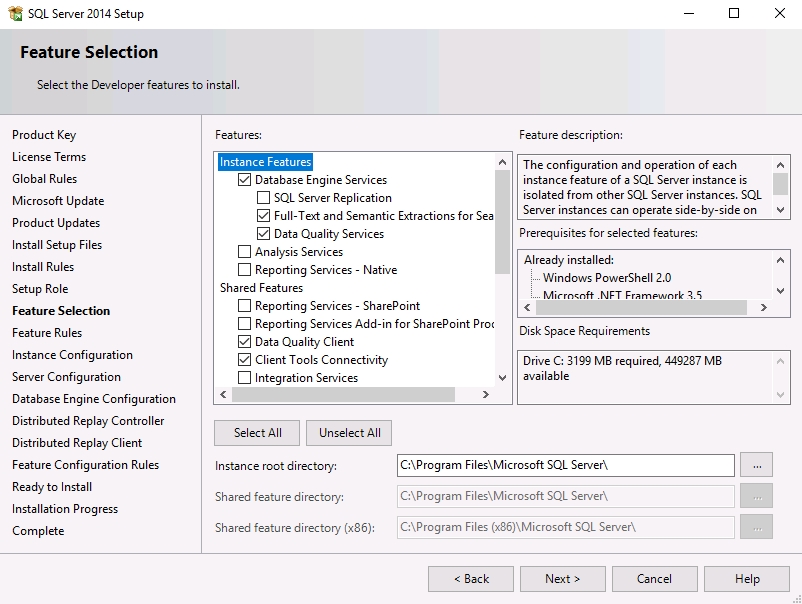The width and height of the screenshot is (802, 604).
Task: Uncheck Database Engine Services
Action: (244, 180)
